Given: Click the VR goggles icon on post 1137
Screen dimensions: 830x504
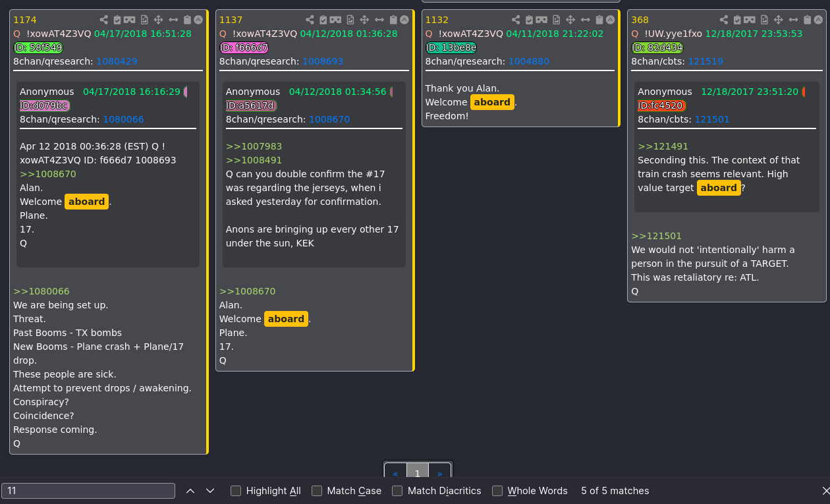Looking at the screenshot, I should [x=336, y=20].
